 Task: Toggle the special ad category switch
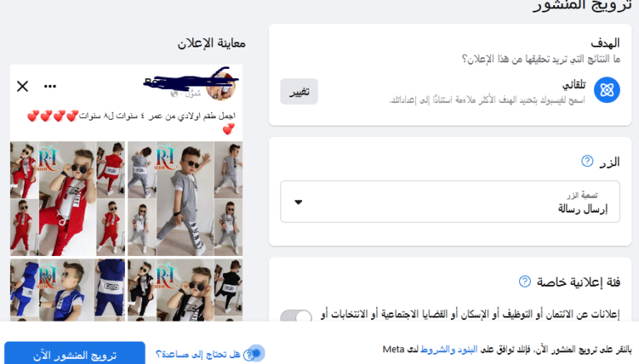pyautogui.click(x=296, y=317)
